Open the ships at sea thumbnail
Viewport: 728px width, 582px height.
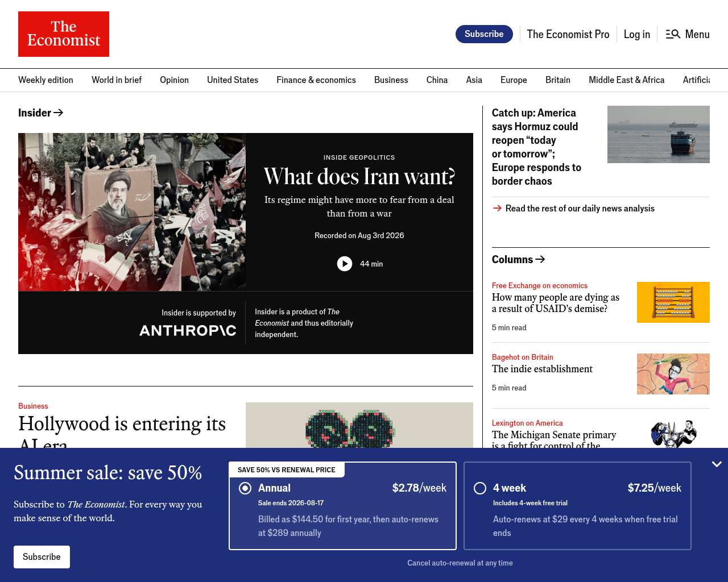[x=659, y=134]
